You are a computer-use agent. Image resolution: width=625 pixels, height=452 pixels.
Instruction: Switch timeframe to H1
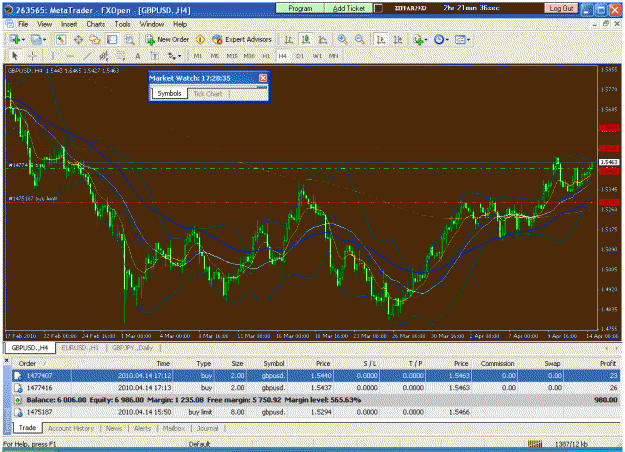(266, 56)
